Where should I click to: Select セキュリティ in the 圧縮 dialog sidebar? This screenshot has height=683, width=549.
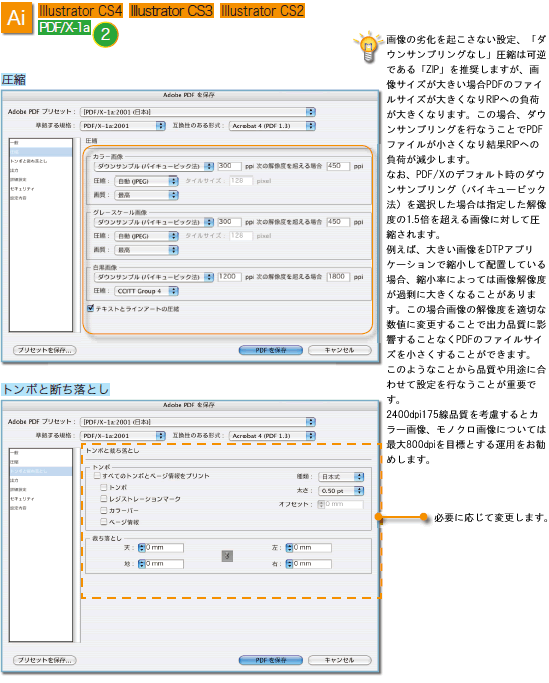coord(41,189)
